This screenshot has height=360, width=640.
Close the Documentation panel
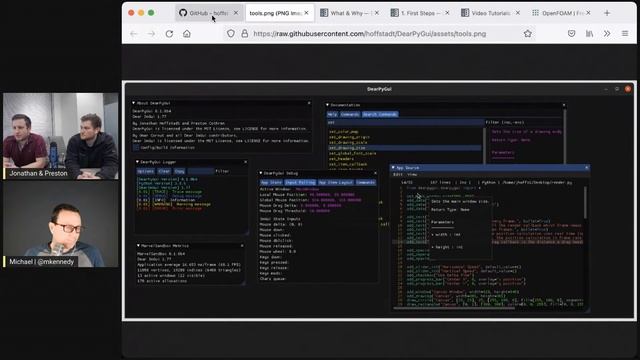[564, 105]
